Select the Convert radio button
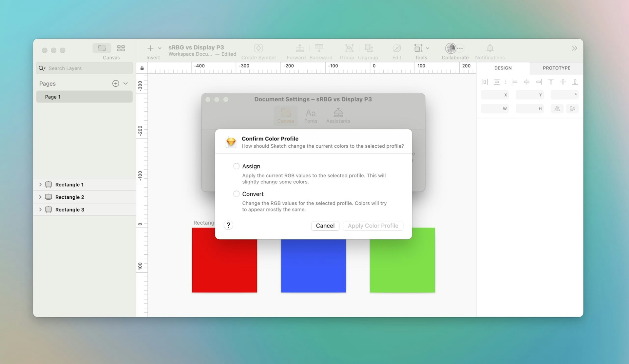This screenshot has height=364, width=629. pyautogui.click(x=236, y=193)
